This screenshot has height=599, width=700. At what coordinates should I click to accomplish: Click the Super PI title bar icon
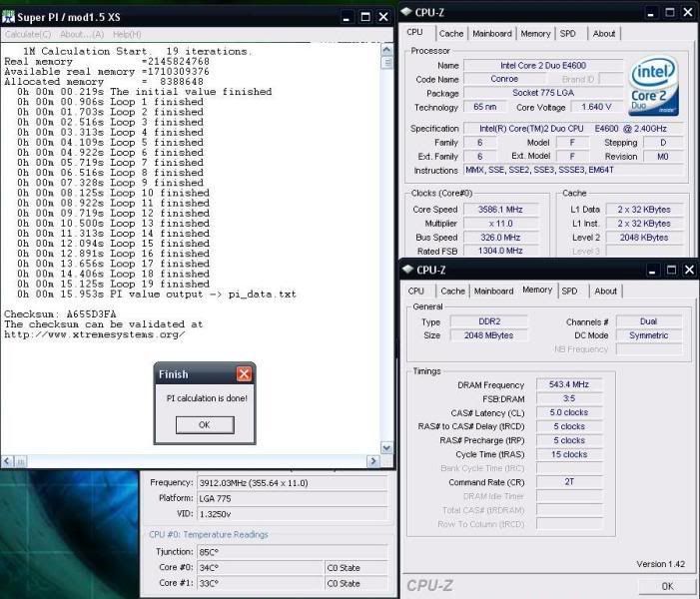(8, 17)
